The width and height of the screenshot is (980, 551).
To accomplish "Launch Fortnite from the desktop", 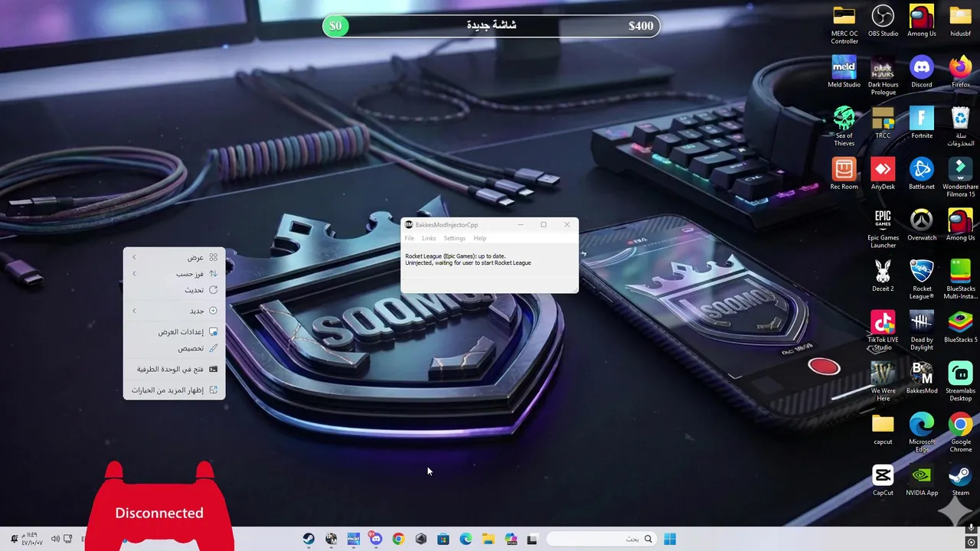I will [x=921, y=123].
